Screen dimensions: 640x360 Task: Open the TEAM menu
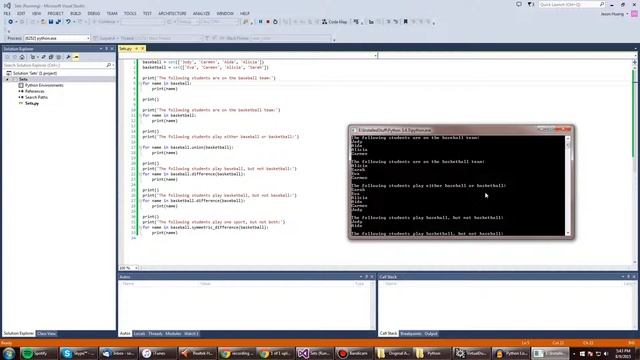(112, 13)
